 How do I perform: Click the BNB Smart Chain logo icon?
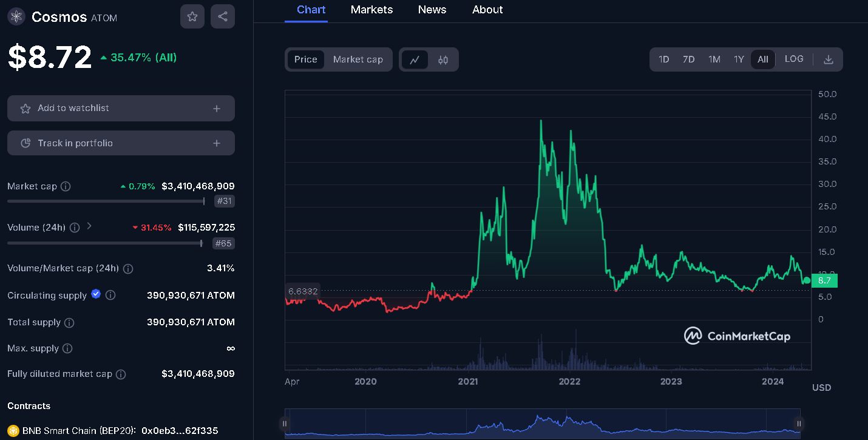click(x=13, y=431)
